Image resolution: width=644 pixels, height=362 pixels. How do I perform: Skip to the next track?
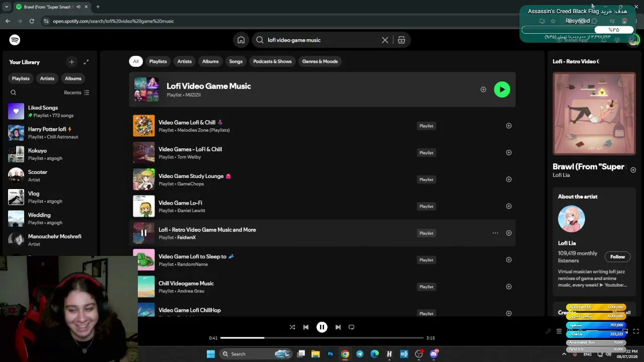pyautogui.click(x=338, y=327)
